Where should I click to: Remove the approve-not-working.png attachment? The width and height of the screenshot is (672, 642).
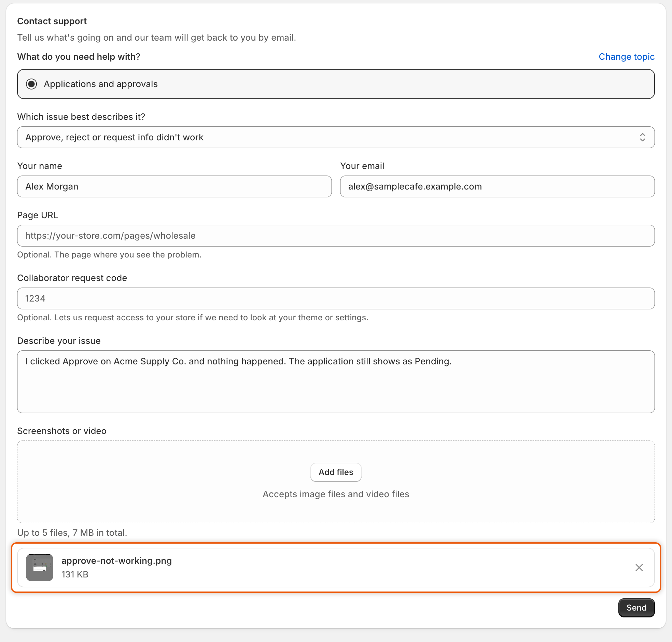[x=639, y=568]
